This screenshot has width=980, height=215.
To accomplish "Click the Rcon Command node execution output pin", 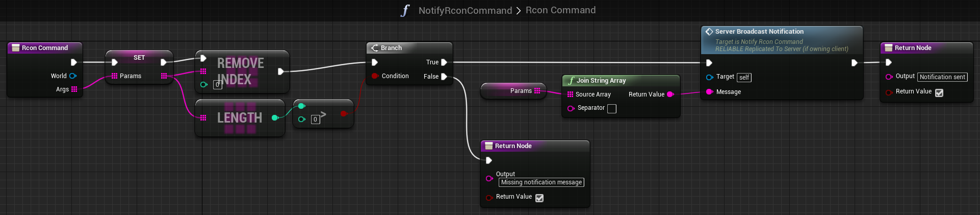I will [x=74, y=62].
